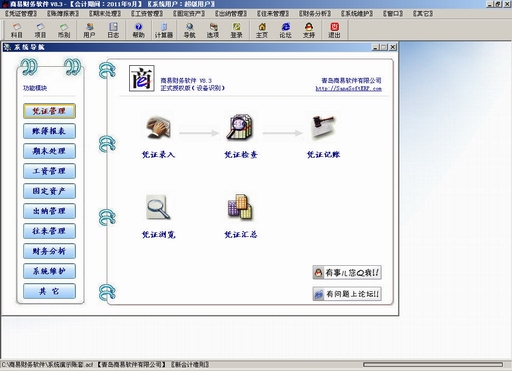Open the 论坛 forum toolbar icon
Viewport: 512px width, 371px height.
coord(286,30)
